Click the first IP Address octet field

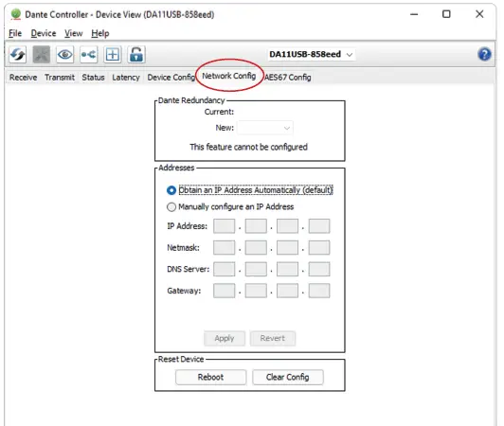pyautogui.click(x=224, y=226)
